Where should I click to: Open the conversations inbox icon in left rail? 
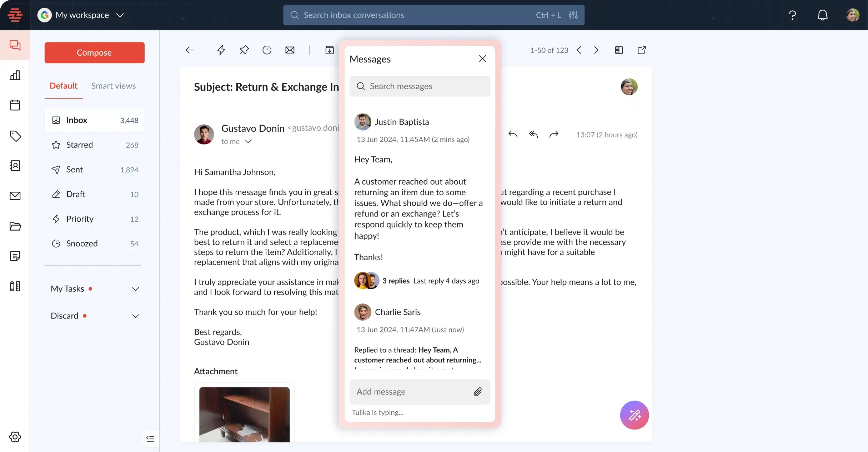pos(15,45)
